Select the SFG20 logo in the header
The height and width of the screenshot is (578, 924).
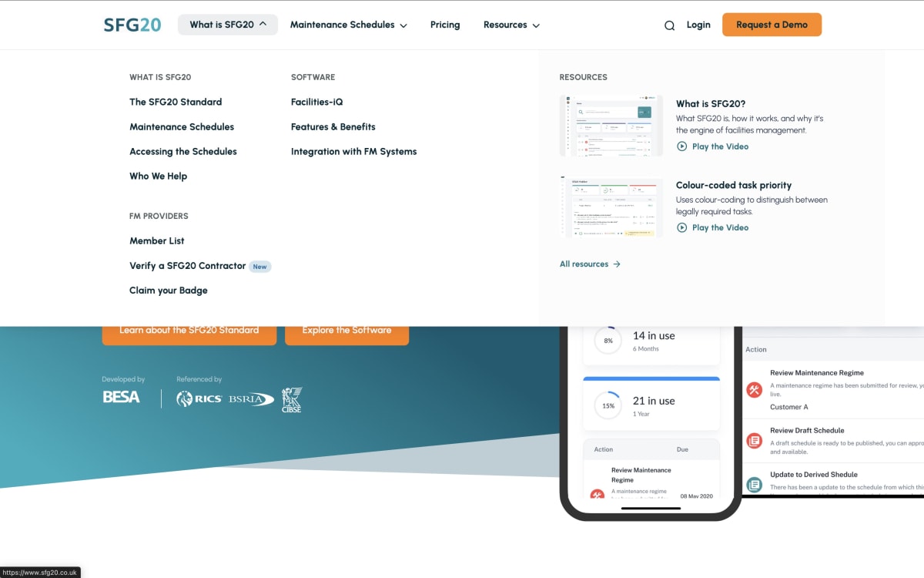click(132, 24)
